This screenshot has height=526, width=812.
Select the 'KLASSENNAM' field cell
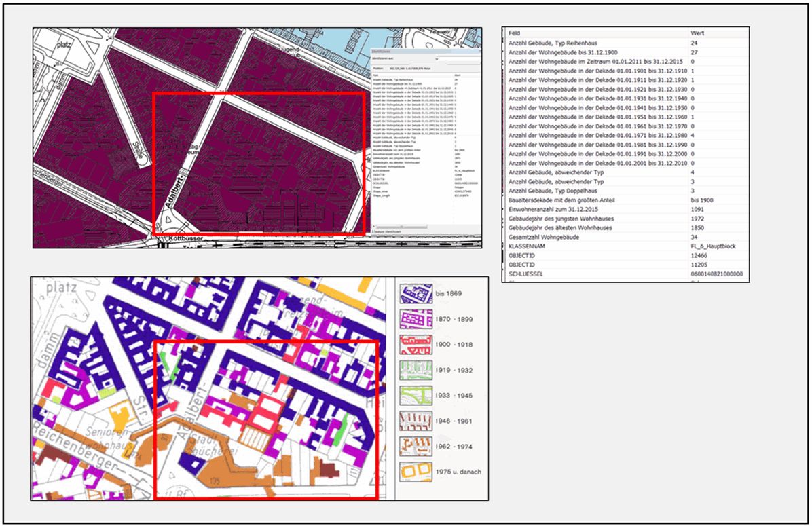point(527,246)
